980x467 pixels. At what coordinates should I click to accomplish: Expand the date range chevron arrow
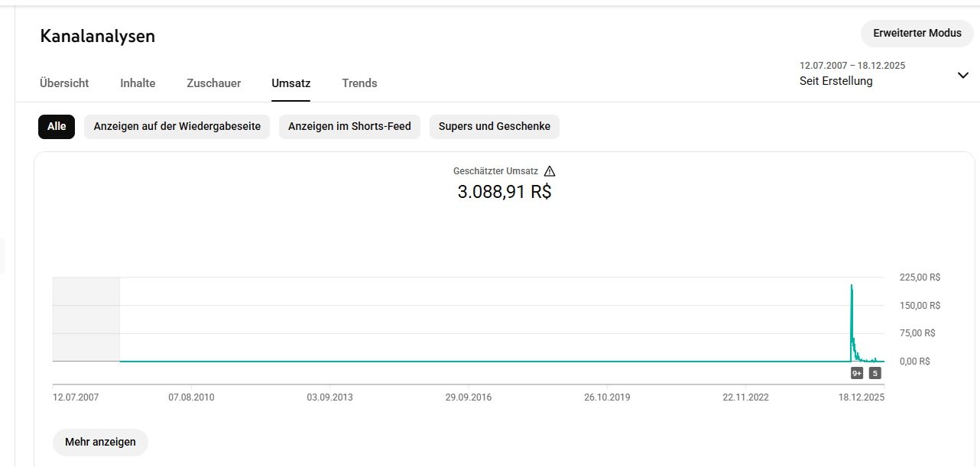pyautogui.click(x=962, y=75)
